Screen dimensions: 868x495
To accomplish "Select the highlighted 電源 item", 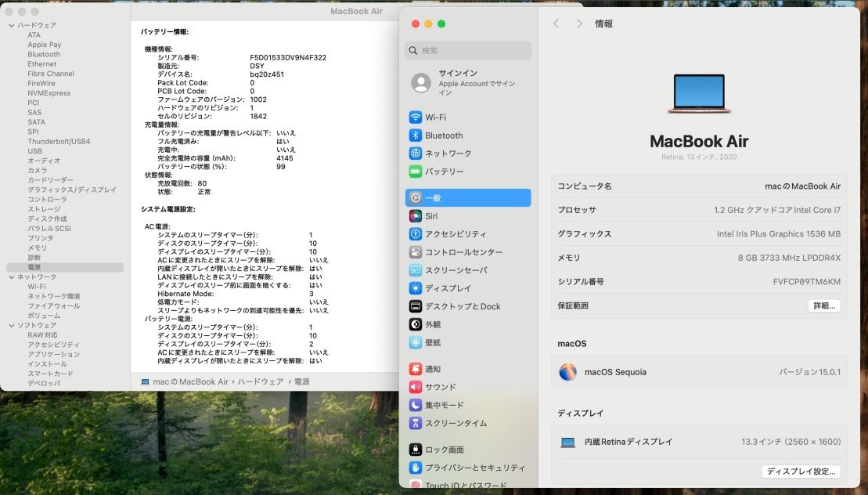I will 65,267.
